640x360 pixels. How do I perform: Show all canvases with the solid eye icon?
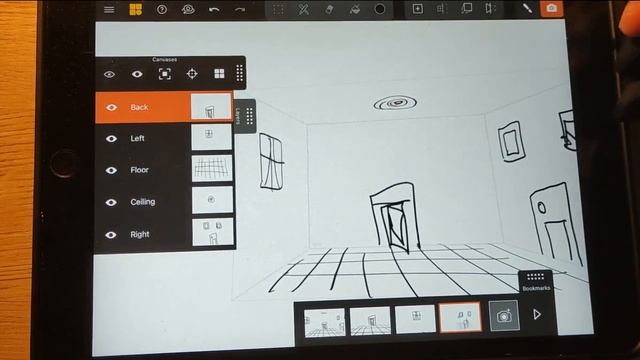pyautogui.click(x=137, y=74)
